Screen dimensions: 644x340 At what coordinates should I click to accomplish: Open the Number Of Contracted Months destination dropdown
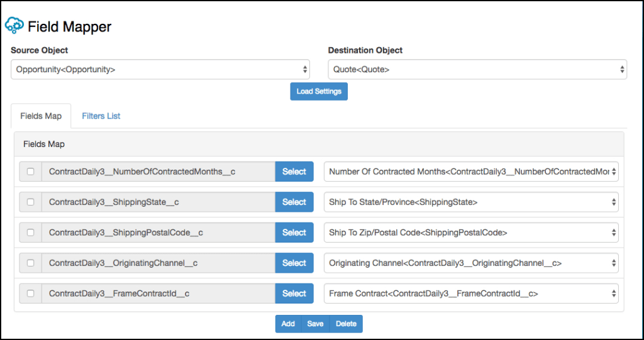coord(470,172)
